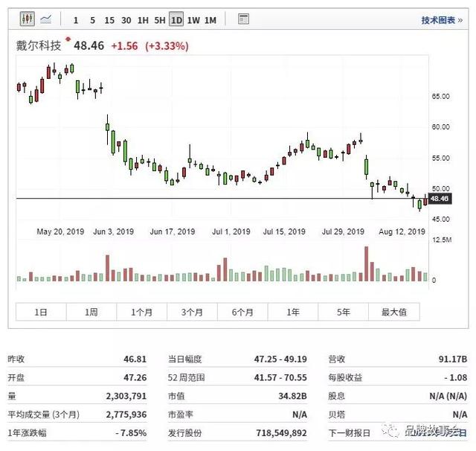Click the 平均成交量 value 2,775,936
The height and width of the screenshot is (451, 476).
[126, 415]
